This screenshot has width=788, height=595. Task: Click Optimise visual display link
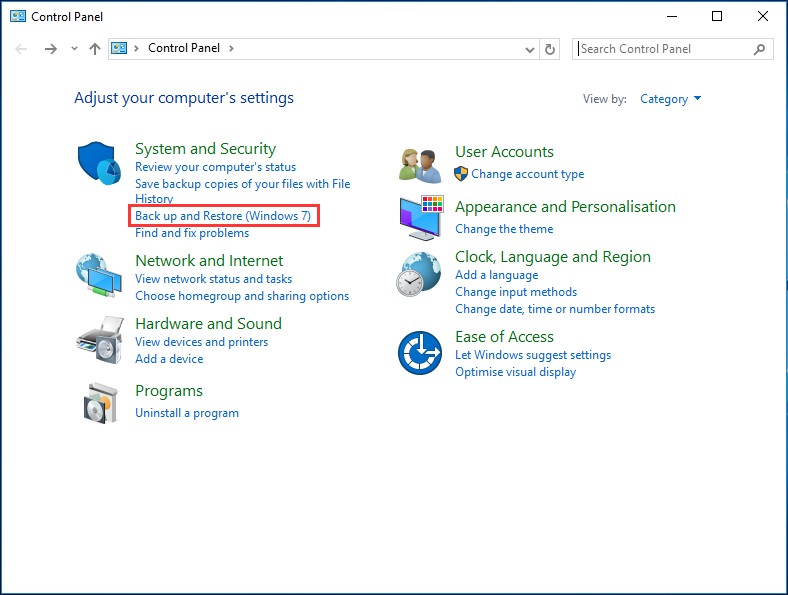pos(515,372)
